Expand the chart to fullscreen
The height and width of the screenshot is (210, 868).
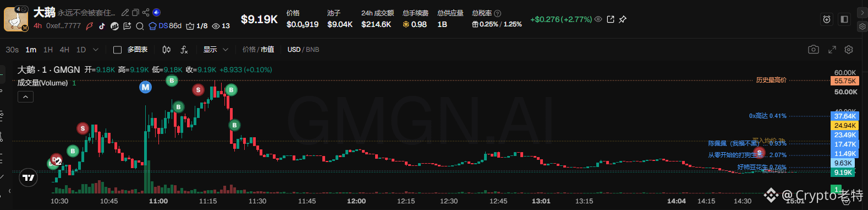[832, 50]
